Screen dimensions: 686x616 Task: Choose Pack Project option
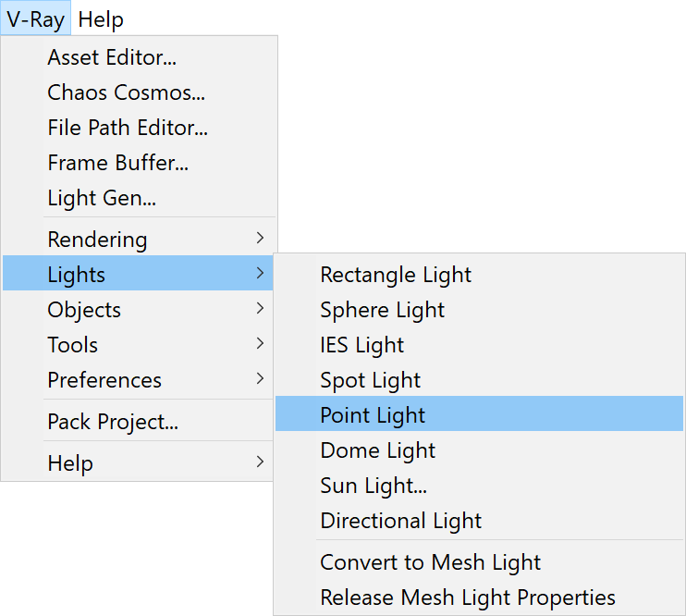(x=138, y=421)
